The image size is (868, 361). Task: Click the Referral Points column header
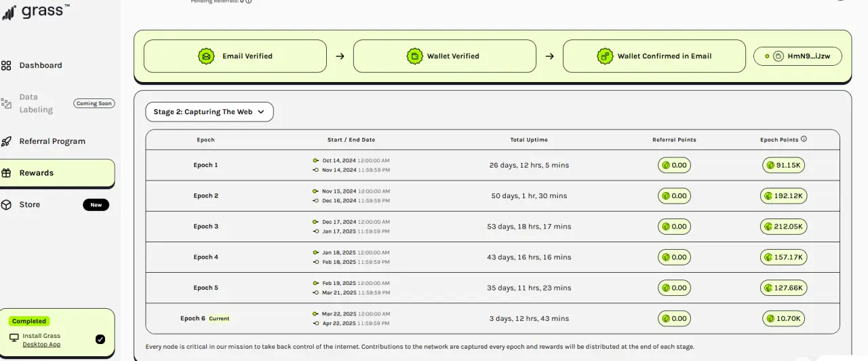point(674,140)
